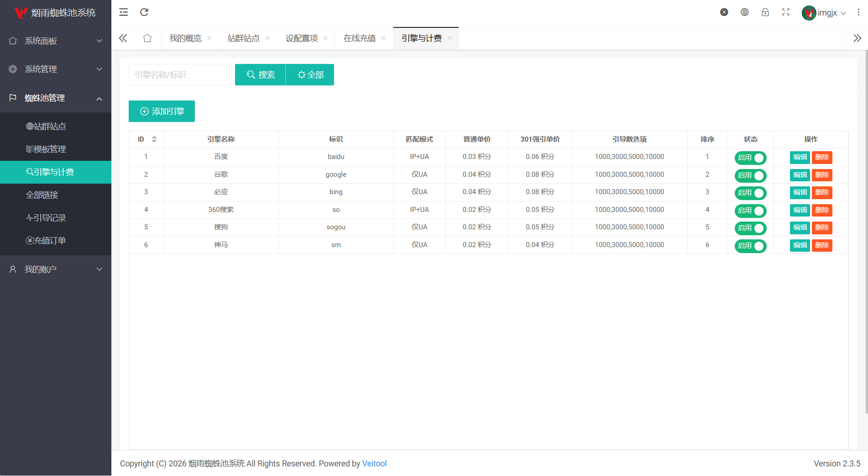Close the 设配置项 tab

(325, 38)
